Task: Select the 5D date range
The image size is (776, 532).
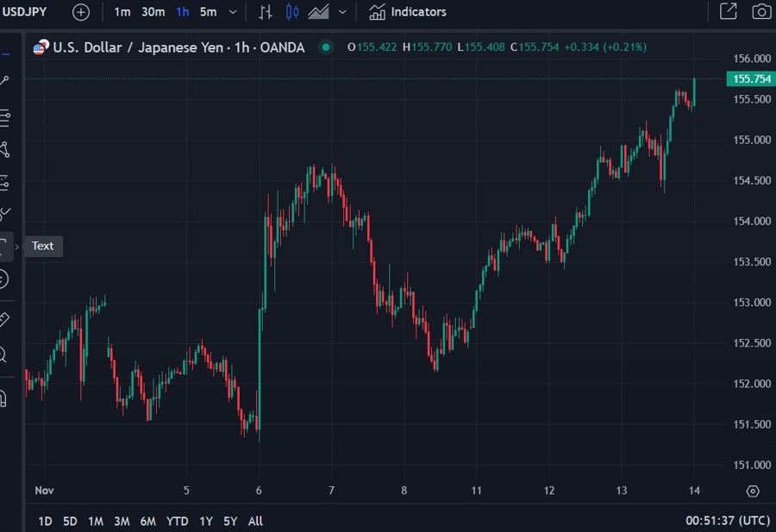Action: [70, 521]
